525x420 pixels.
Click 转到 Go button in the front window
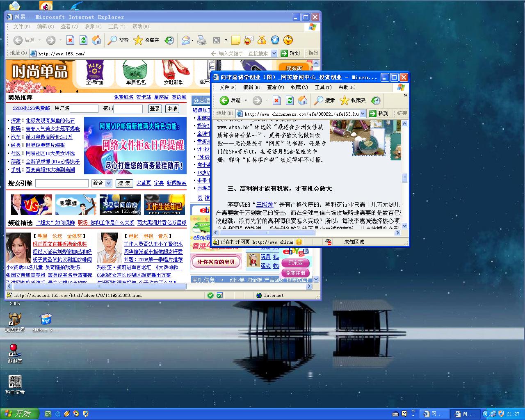[x=379, y=114]
